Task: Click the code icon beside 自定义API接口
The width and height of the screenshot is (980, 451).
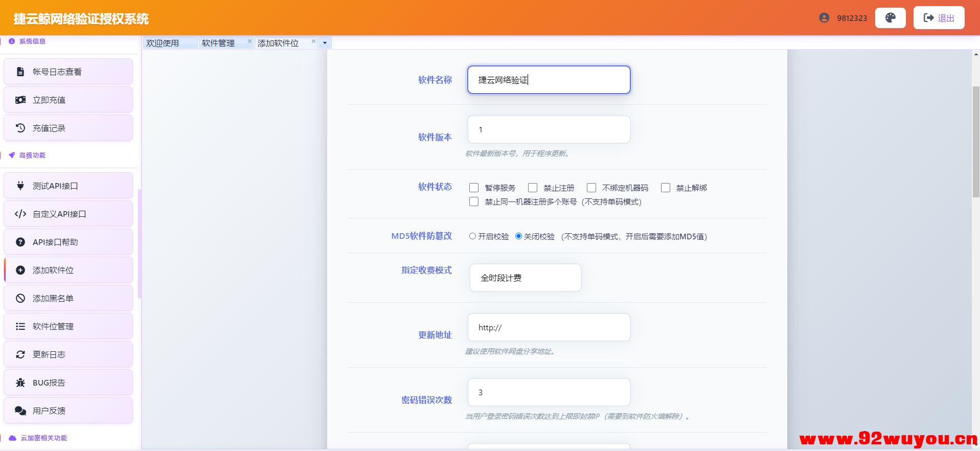Action: (x=20, y=214)
